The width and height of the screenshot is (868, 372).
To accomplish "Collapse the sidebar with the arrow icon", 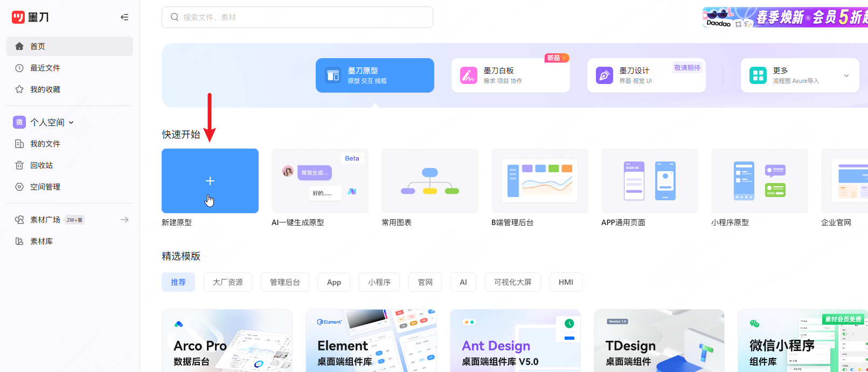I will tap(124, 17).
